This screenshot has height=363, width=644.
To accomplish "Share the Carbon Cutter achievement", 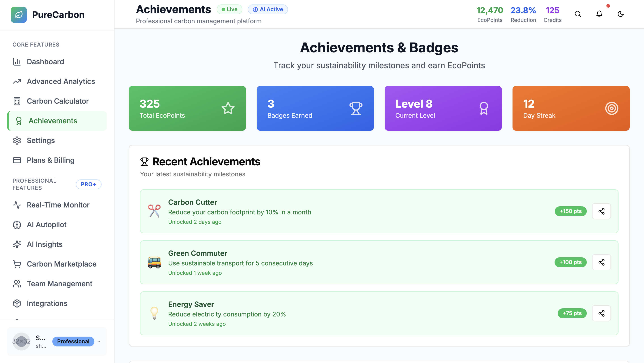I will coord(601,211).
